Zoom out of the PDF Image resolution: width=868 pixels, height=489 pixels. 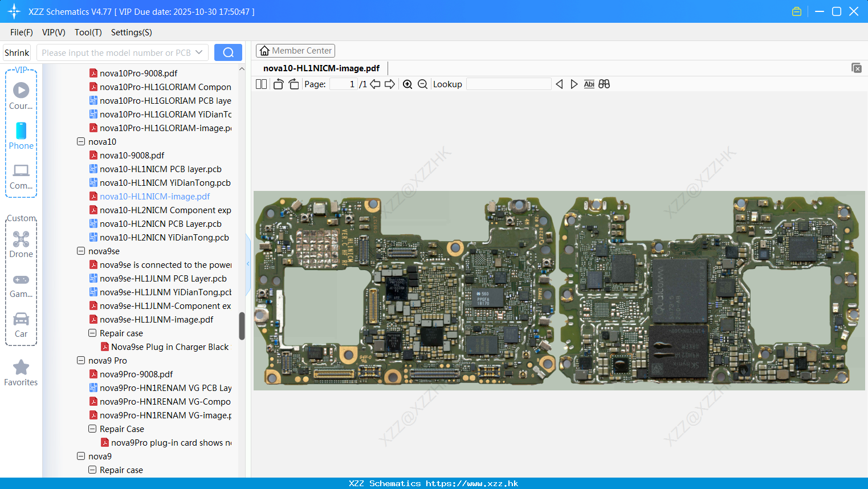[422, 84]
